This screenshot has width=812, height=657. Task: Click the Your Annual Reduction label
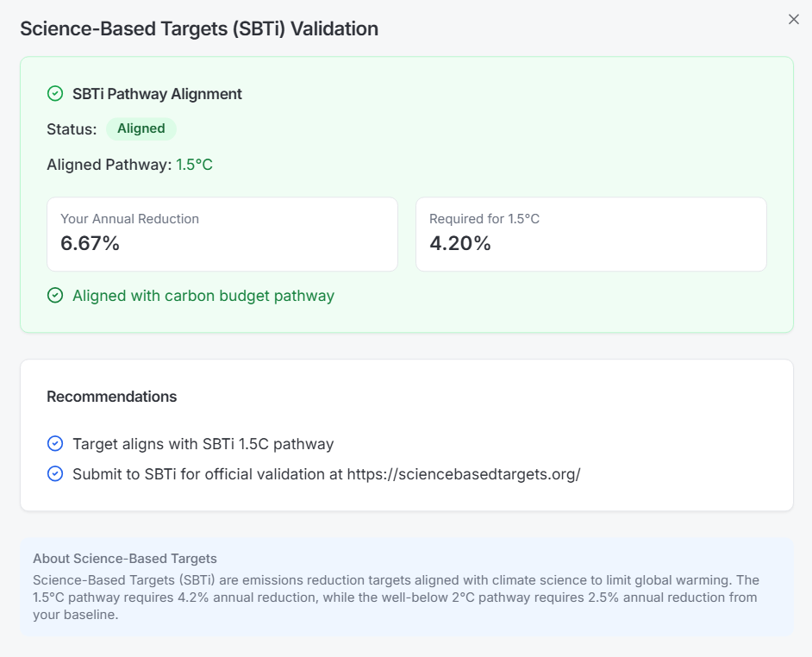(129, 219)
